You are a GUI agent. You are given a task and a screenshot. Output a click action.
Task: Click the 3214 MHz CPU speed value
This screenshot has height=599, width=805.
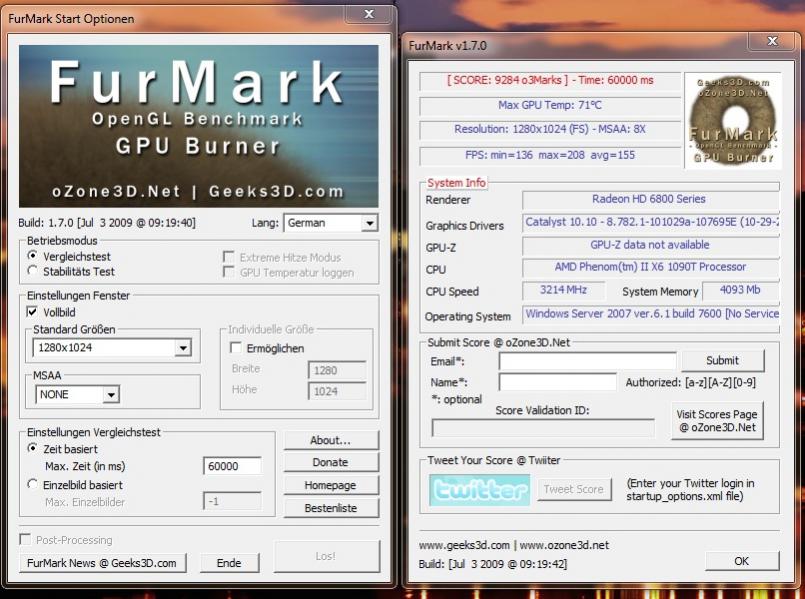(563, 290)
